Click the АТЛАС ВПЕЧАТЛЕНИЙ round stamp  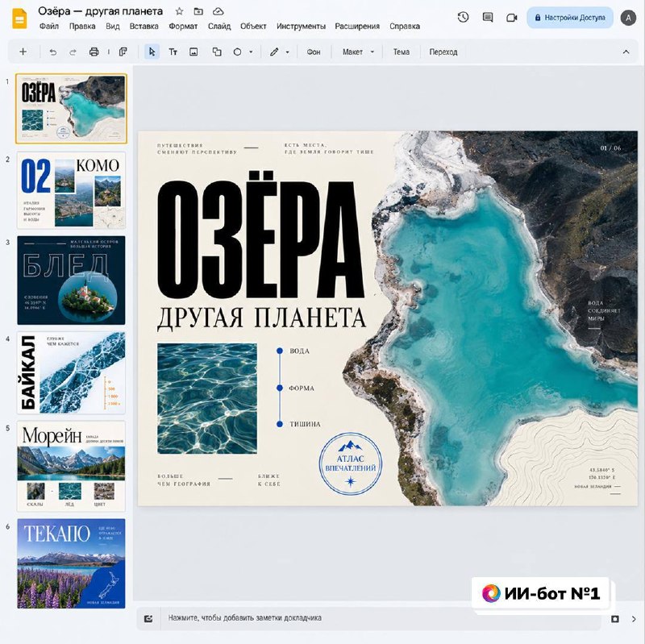tap(351, 463)
